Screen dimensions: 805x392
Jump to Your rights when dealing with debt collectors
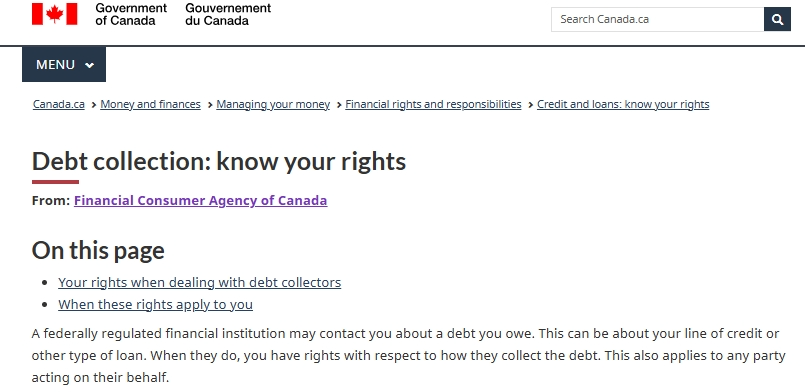[199, 282]
